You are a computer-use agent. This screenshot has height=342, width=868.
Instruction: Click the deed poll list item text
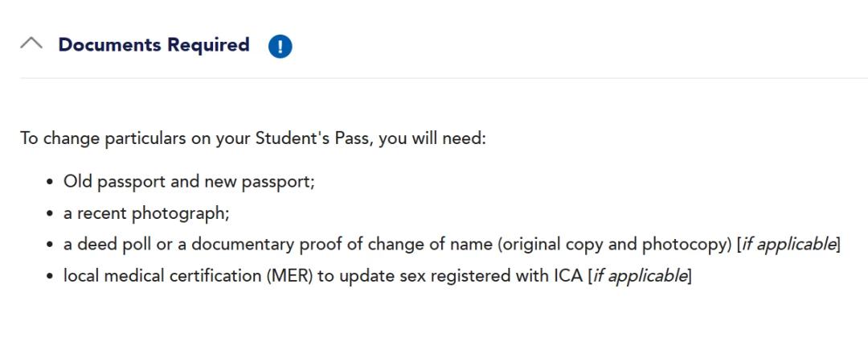click(x=452, y=245)
